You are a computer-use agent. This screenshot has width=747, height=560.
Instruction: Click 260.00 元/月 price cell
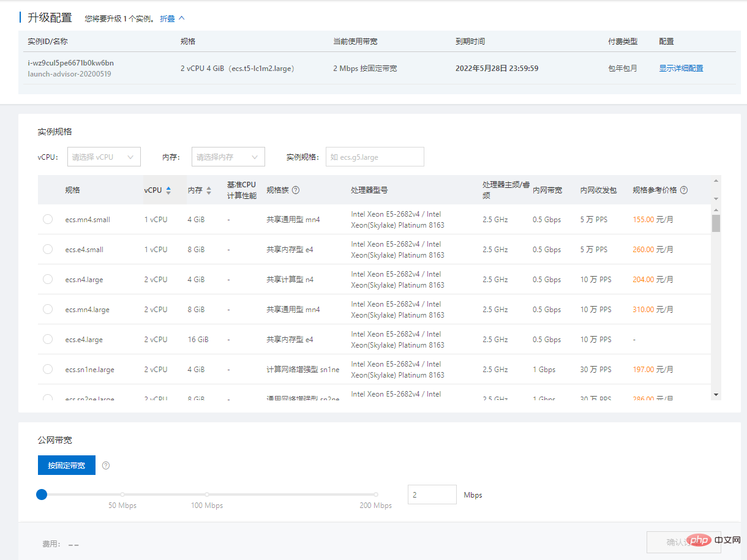point(653,249)
